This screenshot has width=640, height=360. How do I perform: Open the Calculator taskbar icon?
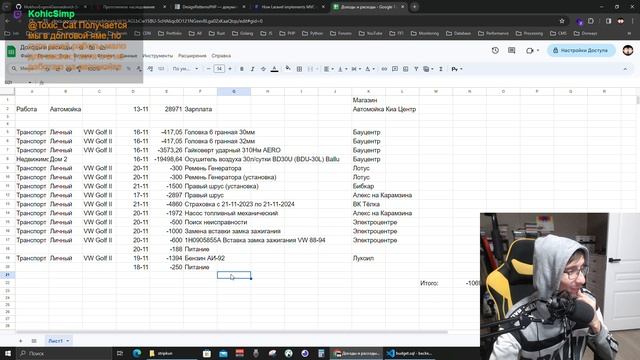point(321,353)
